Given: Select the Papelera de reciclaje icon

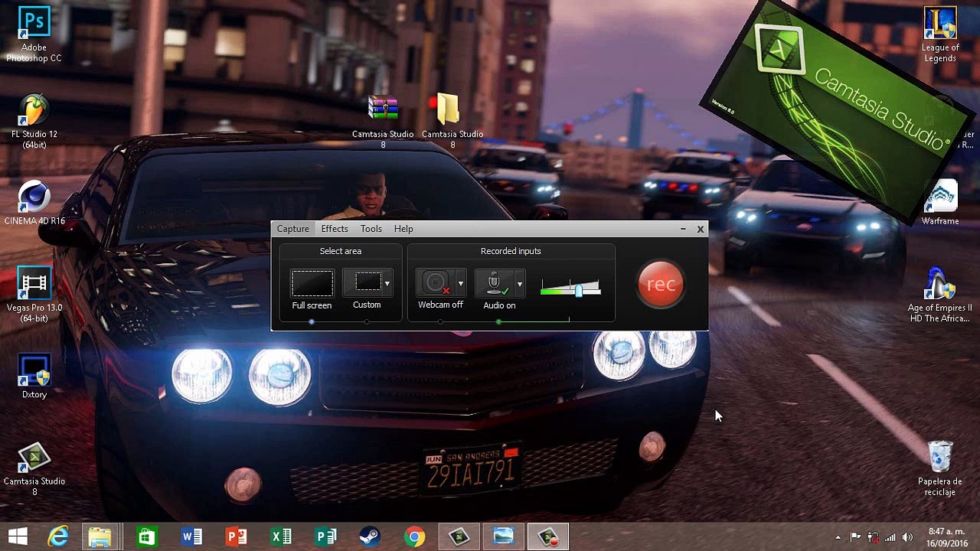Looking at the screenshot, I should click(939, 468).
